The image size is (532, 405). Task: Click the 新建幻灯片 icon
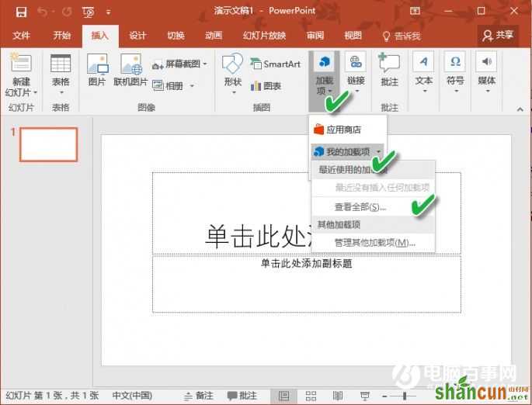[x=21, y=62]
